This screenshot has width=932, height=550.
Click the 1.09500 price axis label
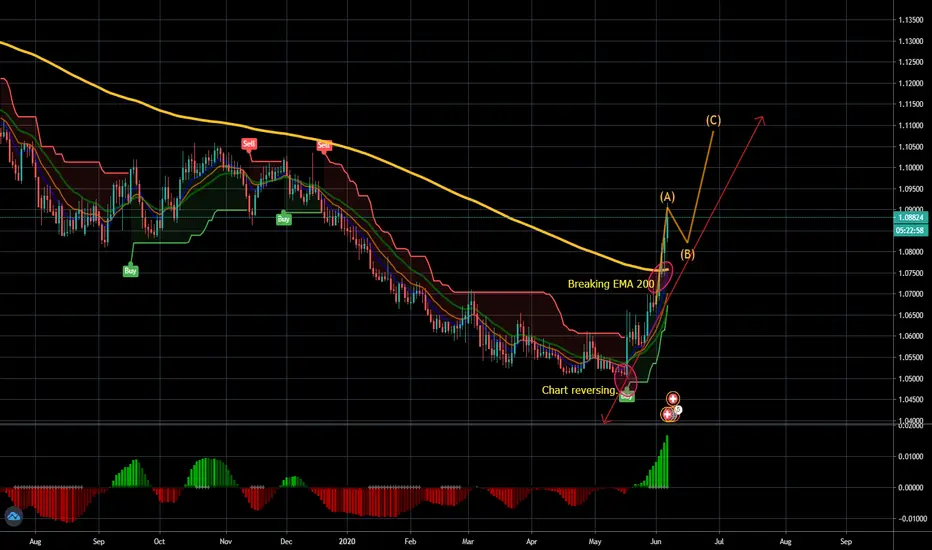911,189
